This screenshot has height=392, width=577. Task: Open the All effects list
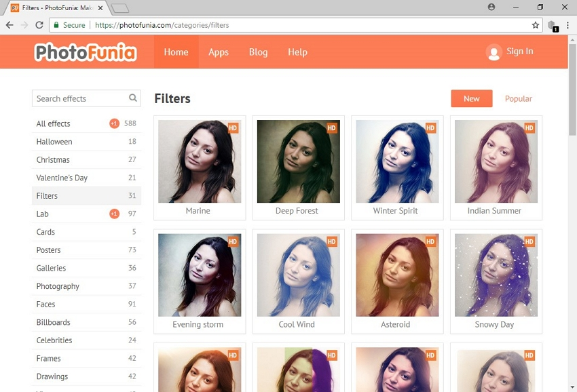coord(52,123)
